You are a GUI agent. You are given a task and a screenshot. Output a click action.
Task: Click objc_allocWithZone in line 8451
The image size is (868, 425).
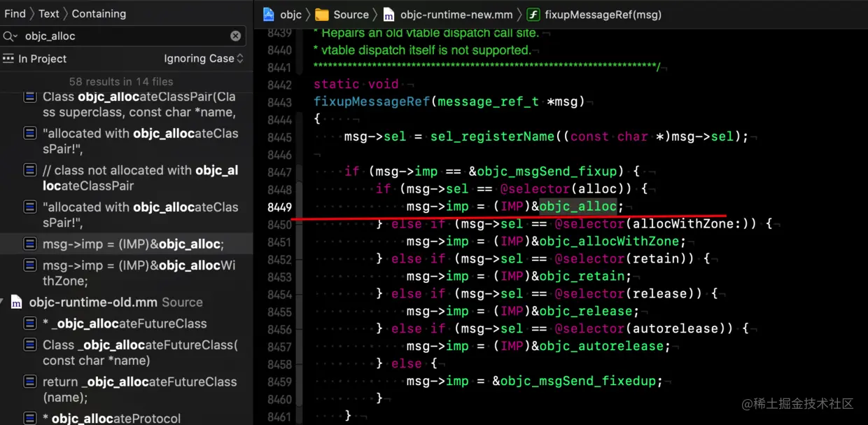pyautogui.click(x=608, y=242)
